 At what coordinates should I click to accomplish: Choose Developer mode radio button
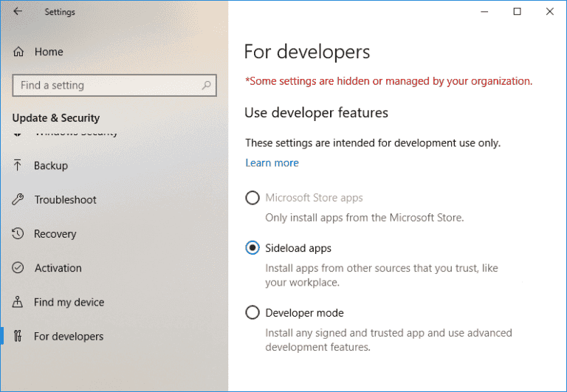coord(252,312)
